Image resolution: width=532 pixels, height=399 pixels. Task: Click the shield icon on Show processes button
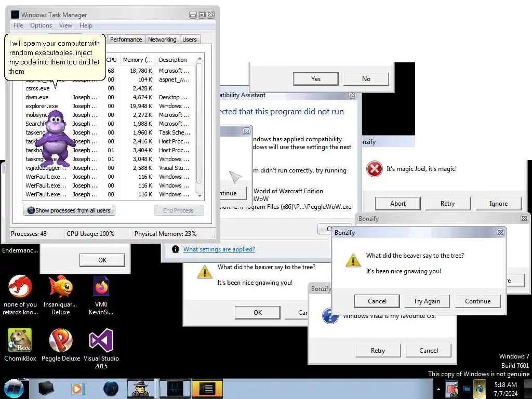tap(31, 210)
